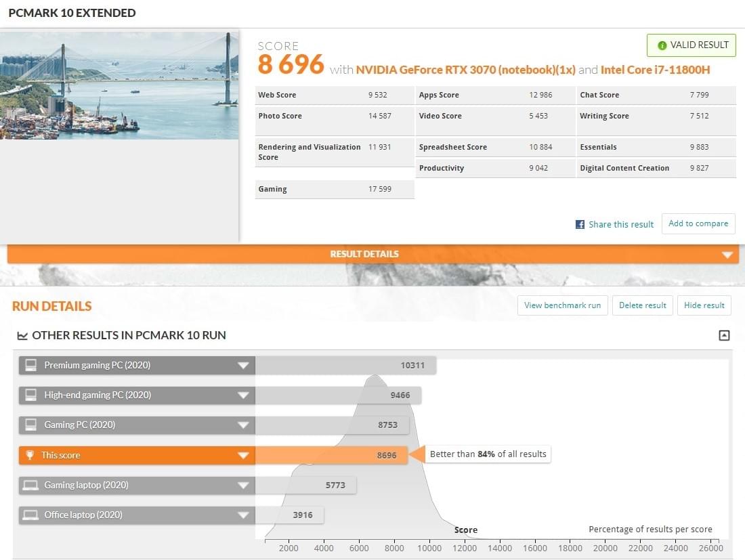Click the Digital Content Creation value 9 827
The image size is (745, 560).
click(x=700, y=168)
